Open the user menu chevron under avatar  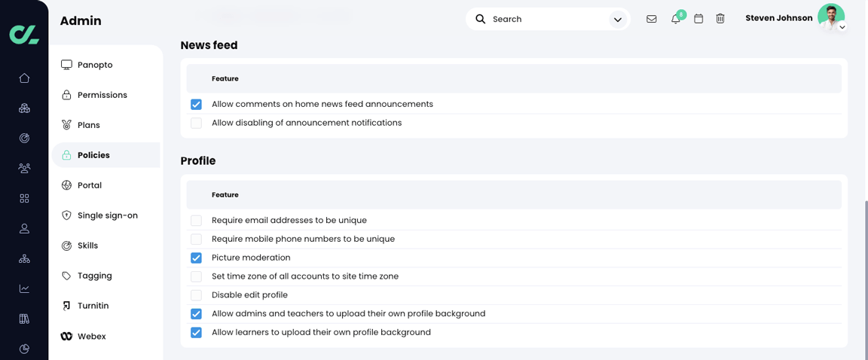[x=842, y=27]
